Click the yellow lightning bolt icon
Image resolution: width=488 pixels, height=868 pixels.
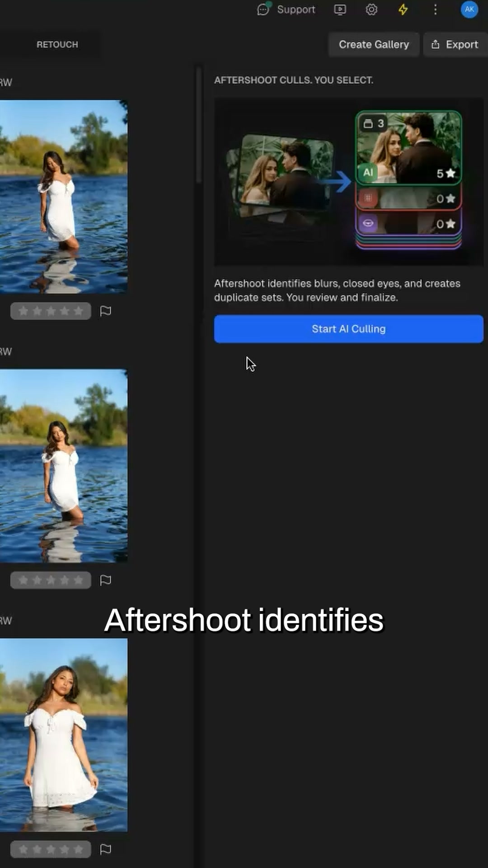(x=403, y=9)
